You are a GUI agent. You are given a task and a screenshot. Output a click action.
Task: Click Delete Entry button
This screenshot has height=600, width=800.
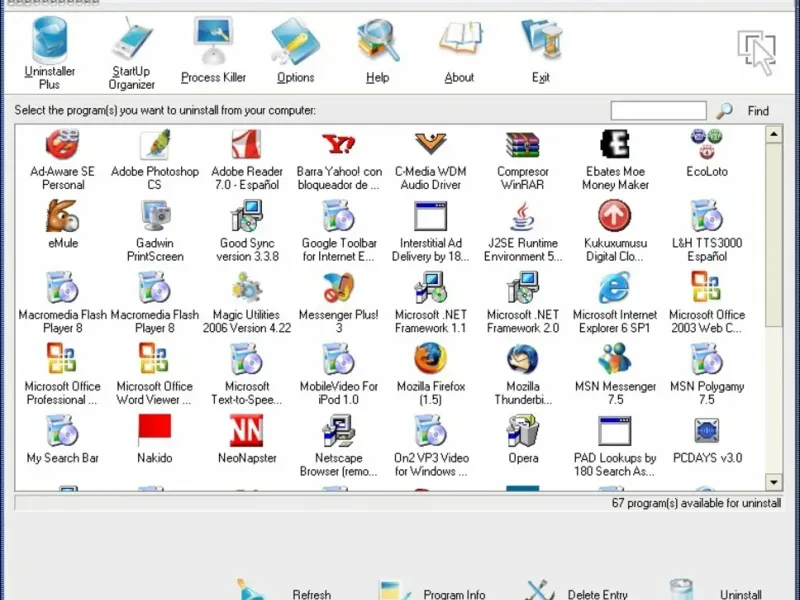coord(577,590)
